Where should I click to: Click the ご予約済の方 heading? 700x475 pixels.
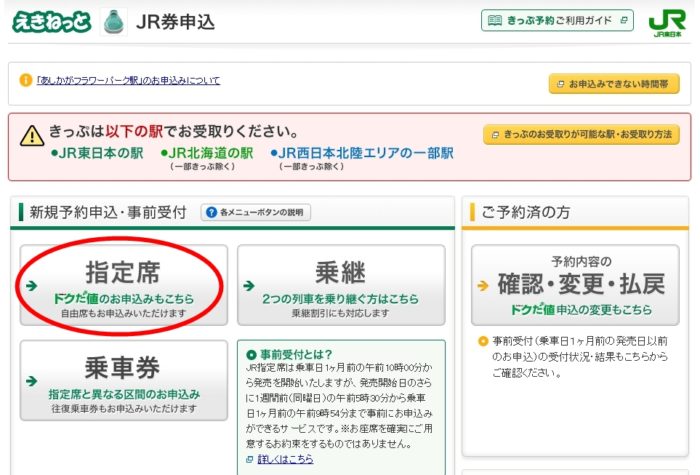[x=526, y=212]
